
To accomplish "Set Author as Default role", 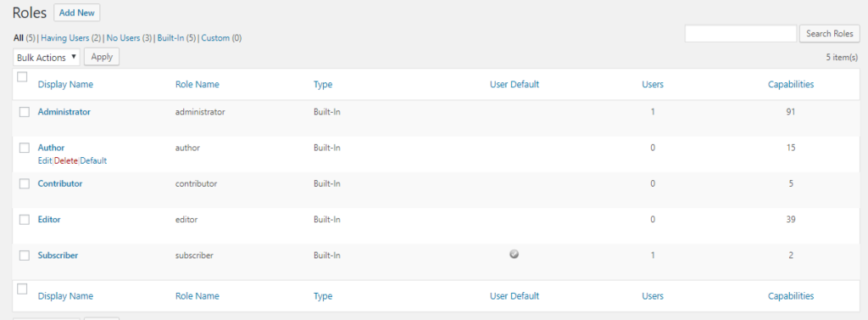I will click(x=93, y=160).
